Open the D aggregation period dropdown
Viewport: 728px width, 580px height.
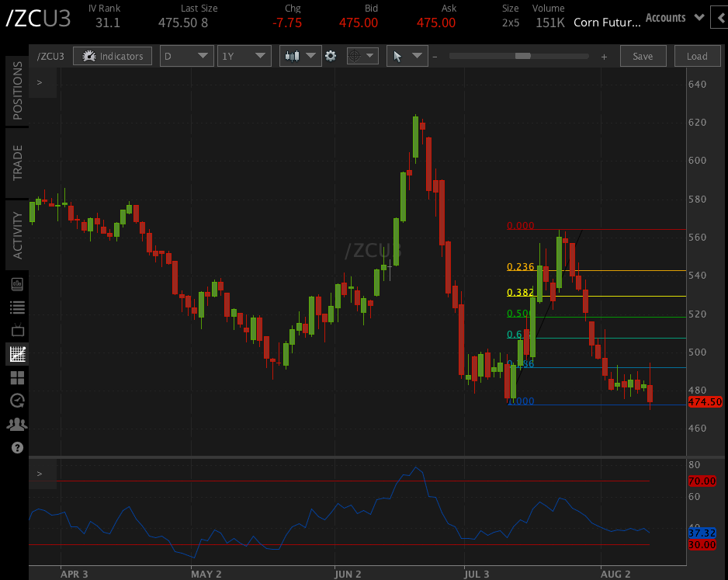pos(186,56)
